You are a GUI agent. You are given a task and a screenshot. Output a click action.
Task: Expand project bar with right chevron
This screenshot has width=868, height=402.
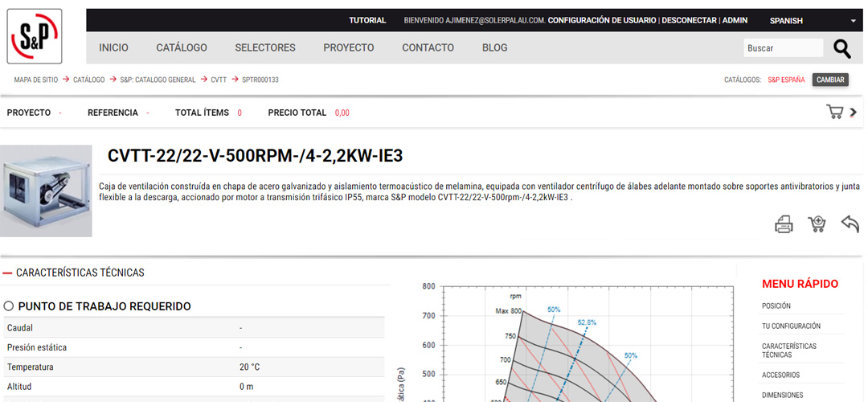pyautogui.click(x=854, y=113)
